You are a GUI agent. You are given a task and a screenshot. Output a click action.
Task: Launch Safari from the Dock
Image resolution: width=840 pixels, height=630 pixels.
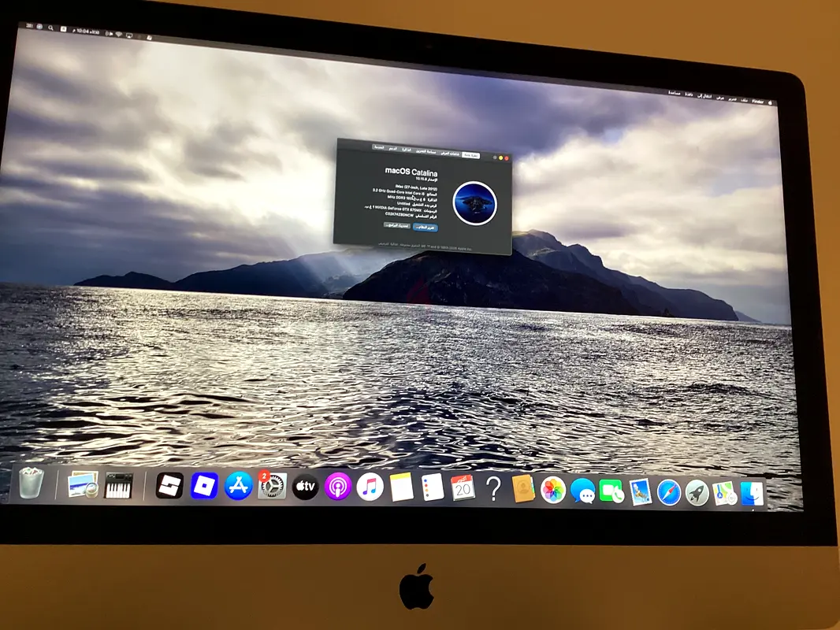point(669,492)
